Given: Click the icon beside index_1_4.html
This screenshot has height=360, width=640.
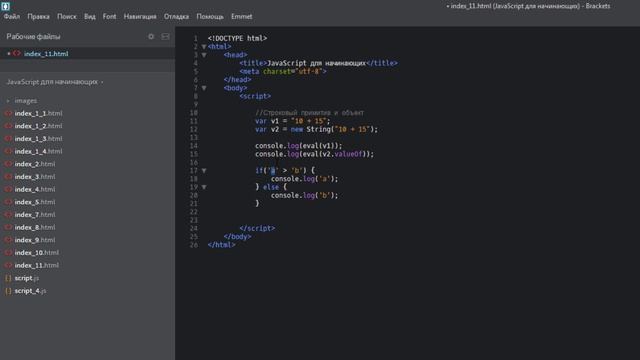Looking at the screenshot, I should click(8, 151).
